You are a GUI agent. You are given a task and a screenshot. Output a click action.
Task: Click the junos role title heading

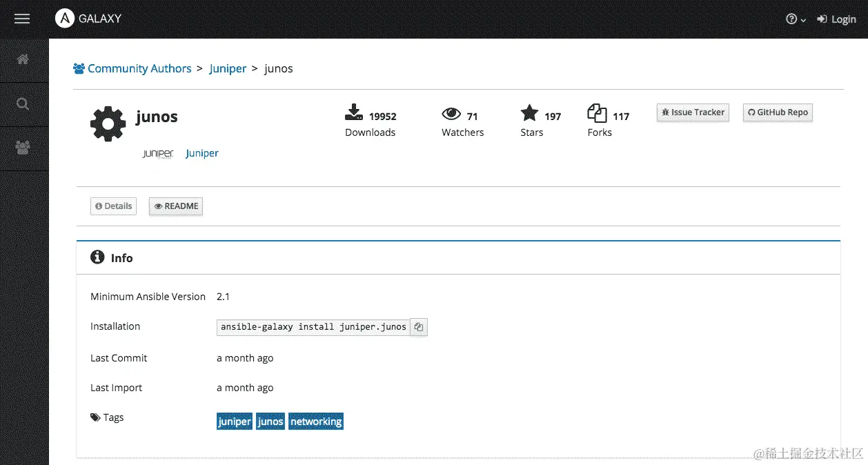(157, 117)
